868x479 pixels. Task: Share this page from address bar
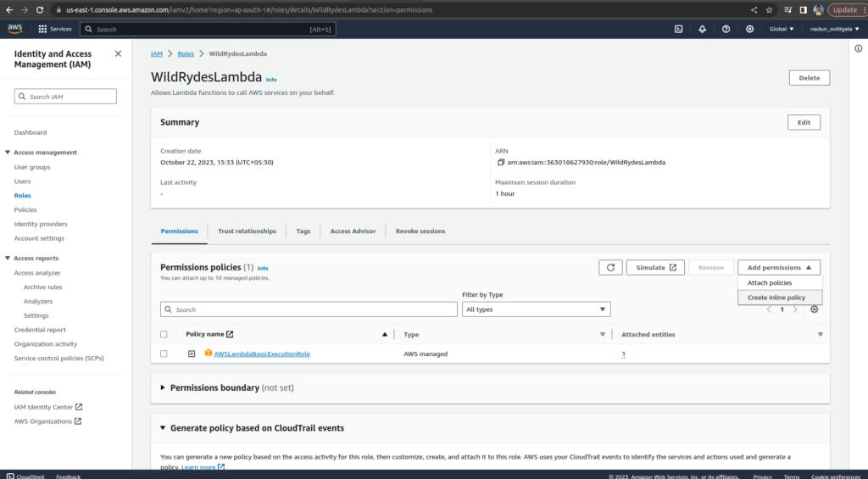(754, 10)
